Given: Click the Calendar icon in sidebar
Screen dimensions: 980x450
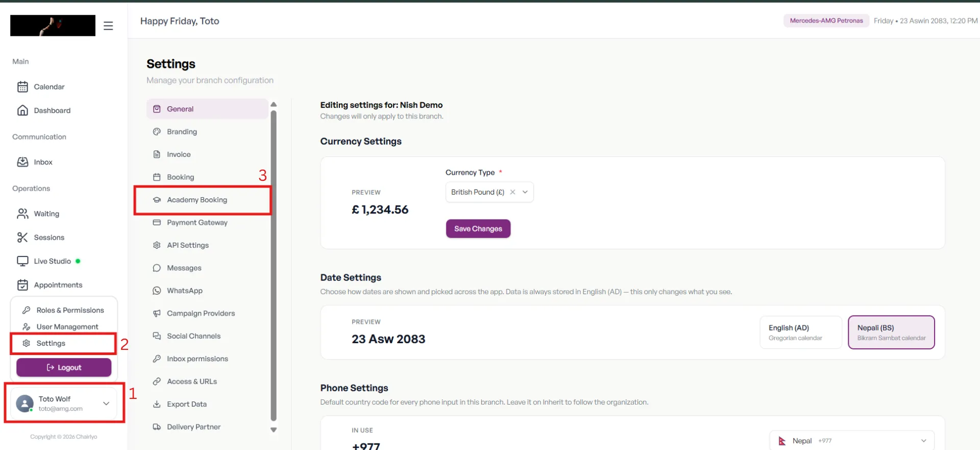Looking at the screenshot, I should [x=22, y=87].
